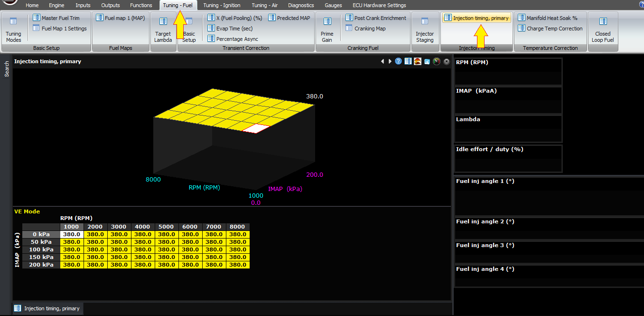Open Manifold Heat Soak % table

click(x=548, y=18)
